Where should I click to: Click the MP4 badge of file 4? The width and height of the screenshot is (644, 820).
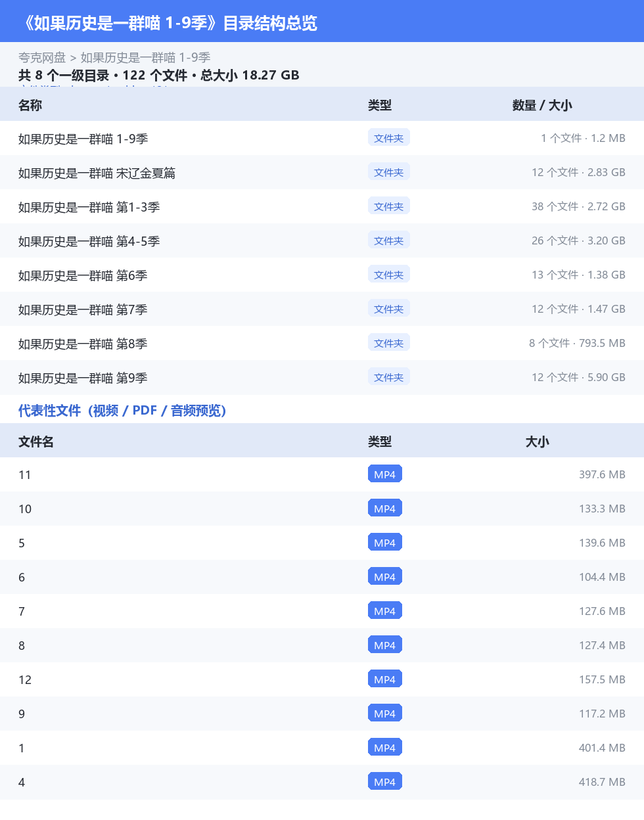pyautogui.click(x=385, y=782)
